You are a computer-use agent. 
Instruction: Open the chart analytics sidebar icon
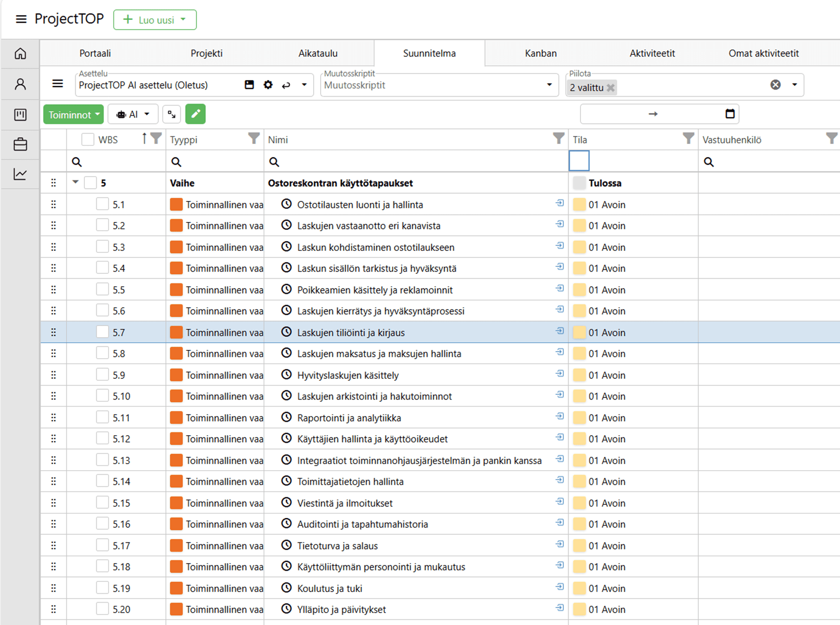[x=20, y=174]
